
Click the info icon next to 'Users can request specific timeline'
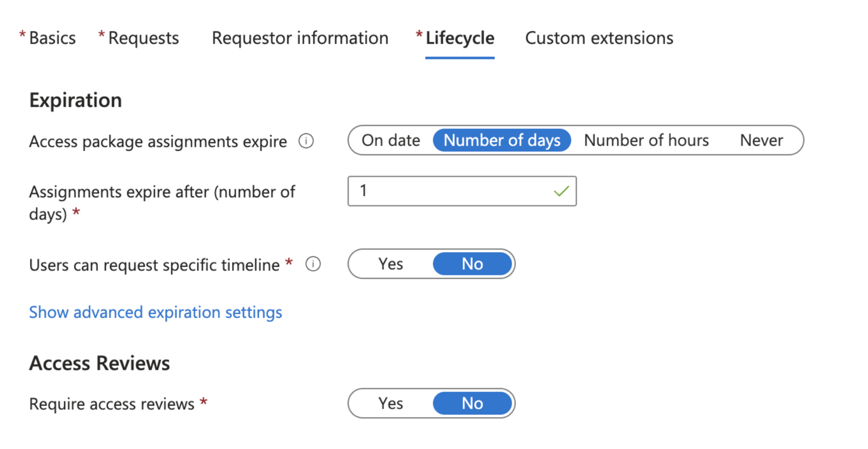pos(313,264)
